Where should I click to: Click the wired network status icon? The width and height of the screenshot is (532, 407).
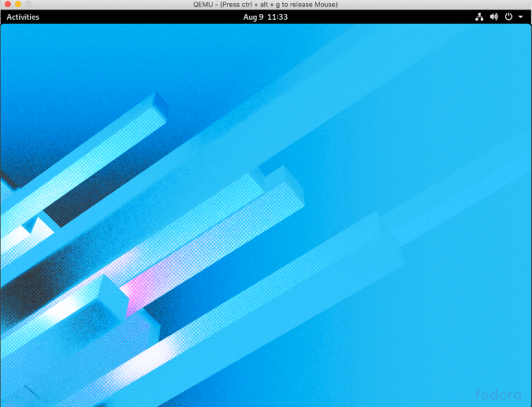[480, 17]
